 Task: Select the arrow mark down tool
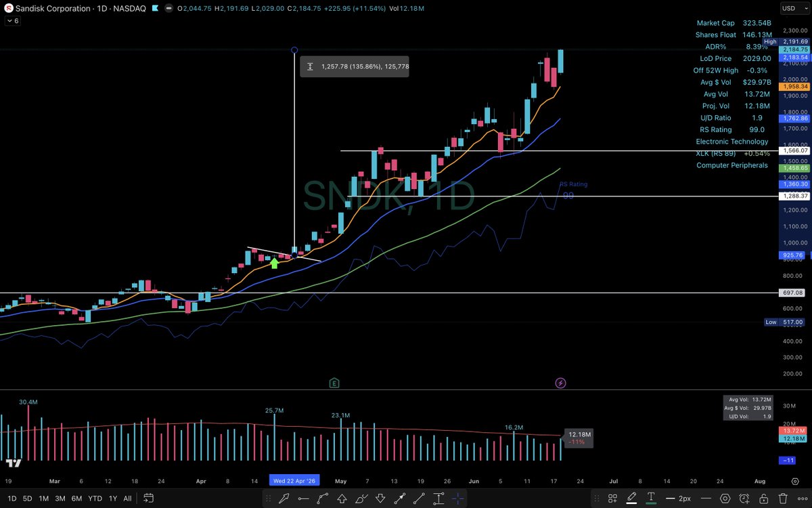(380, 499)
